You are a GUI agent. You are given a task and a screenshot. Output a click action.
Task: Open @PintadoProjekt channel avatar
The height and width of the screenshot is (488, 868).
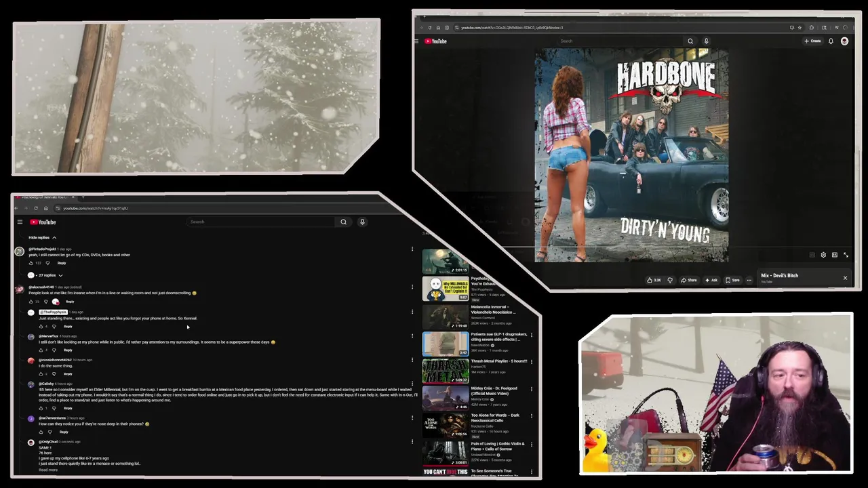[x=19, y=251]
